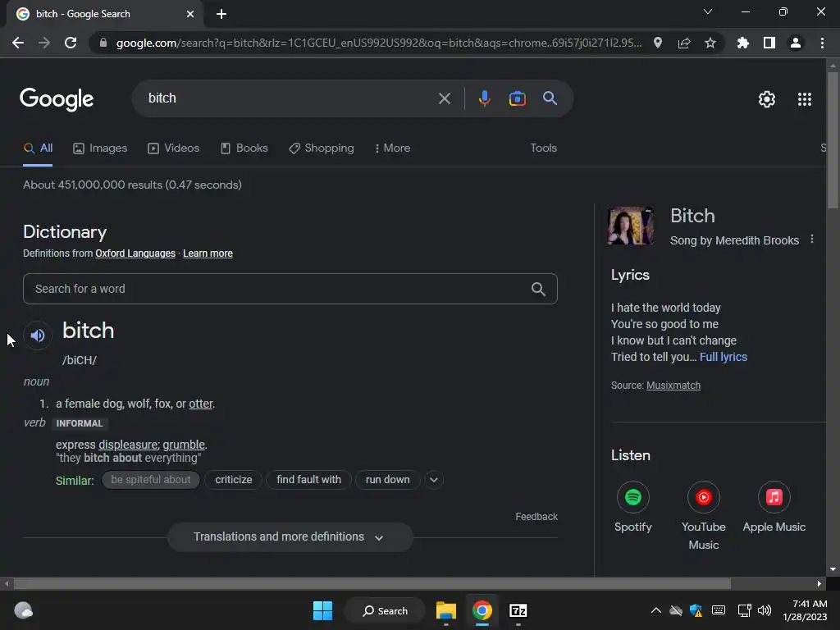The image size is (840, 630).
Task: Open the More search filters dropdown
Action: [392, 148]
